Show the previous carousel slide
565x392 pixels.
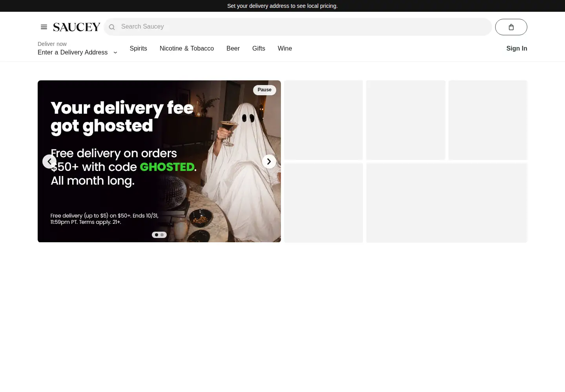[49, 162]
